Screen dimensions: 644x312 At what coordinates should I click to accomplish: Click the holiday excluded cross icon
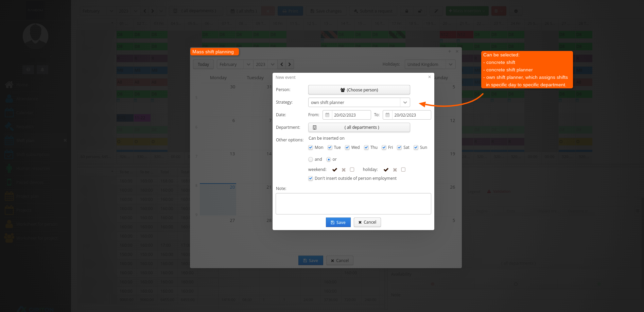pyautogui.click(x=395, y=170)
